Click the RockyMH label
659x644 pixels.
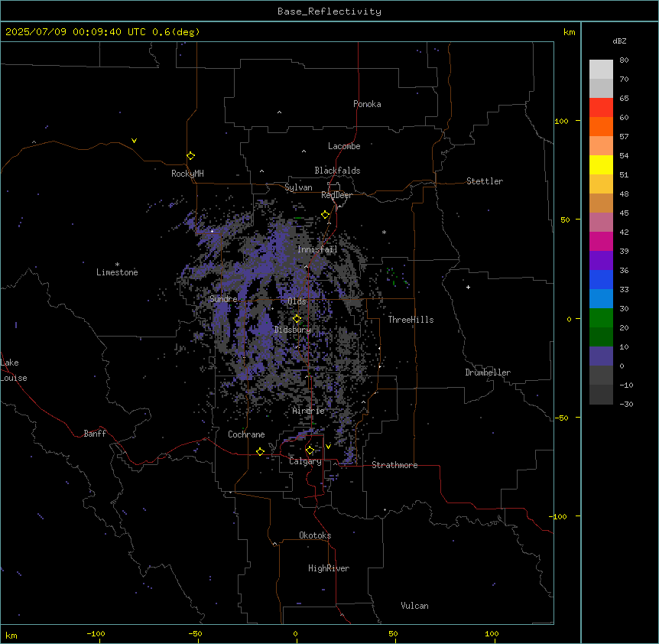(x=187, y=174)
